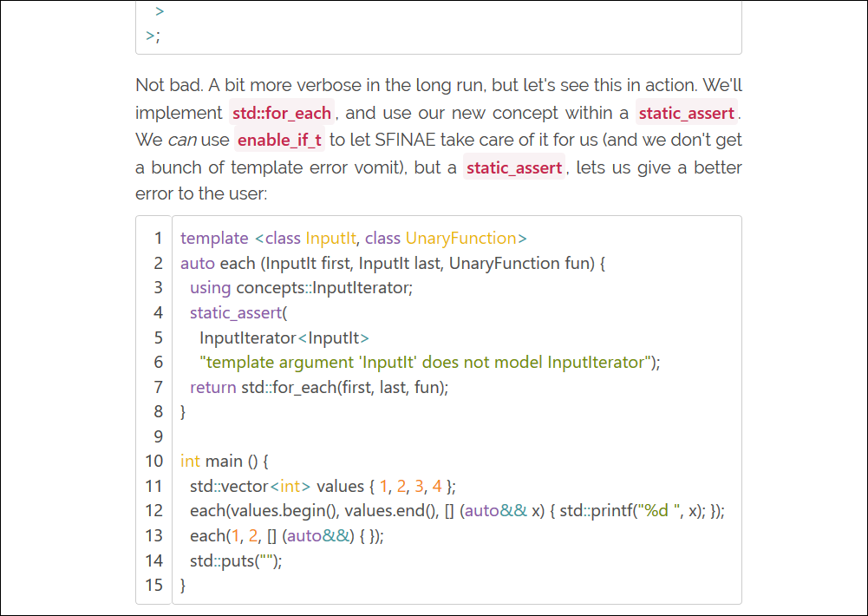The width and height of the screenshot is (868, 616).
Task: Click the 'template' keyword on line 1
Action: [214, 238]
